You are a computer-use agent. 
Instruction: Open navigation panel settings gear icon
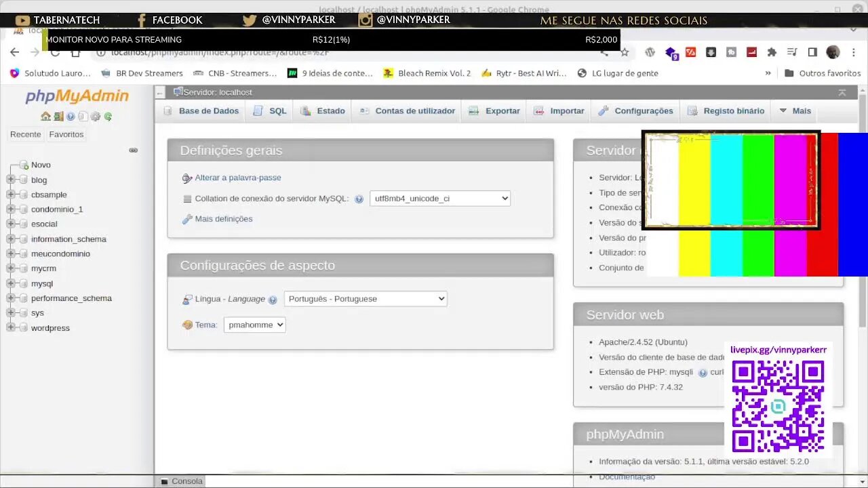96,117
